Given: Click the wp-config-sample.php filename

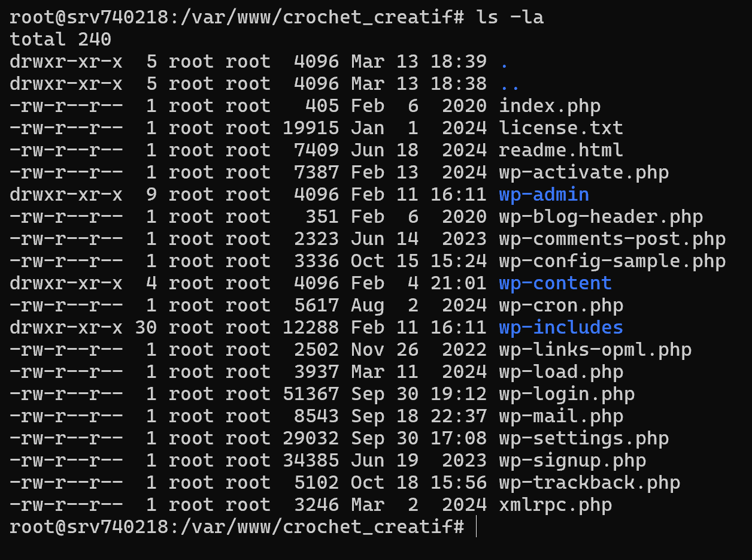Looking at the screenshot, I should pos(612,261).
